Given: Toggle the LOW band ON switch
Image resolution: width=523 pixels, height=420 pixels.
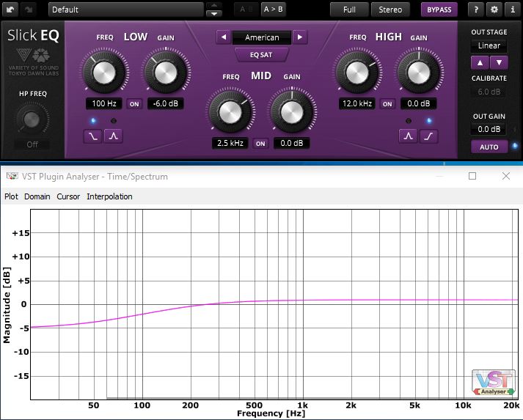Looking at the screenshot, I should pyautogui.click(x=134, y=104).
